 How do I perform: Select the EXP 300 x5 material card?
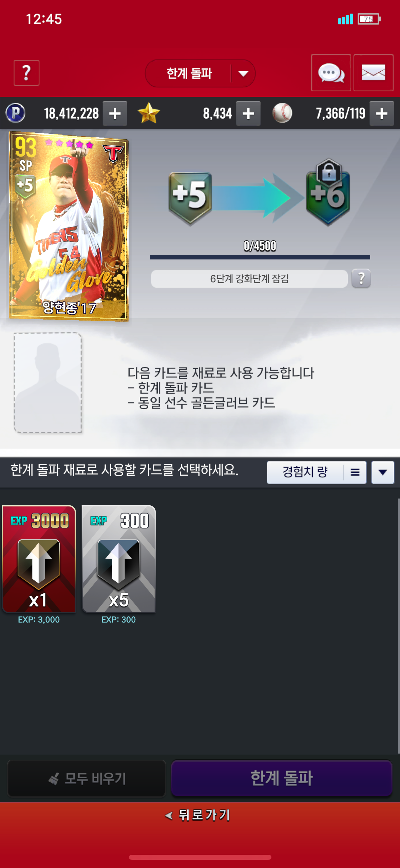coord(119,559)
